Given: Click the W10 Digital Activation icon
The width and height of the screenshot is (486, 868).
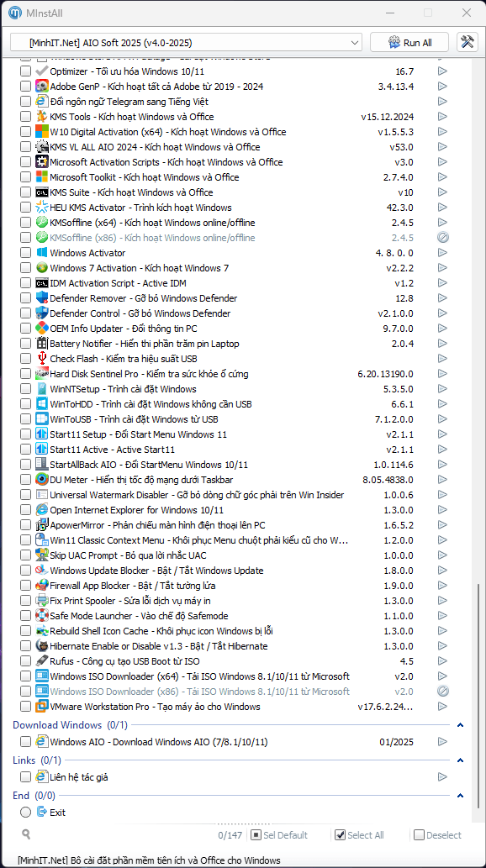Looking at the screenshot, I should [x=41, y=132].
